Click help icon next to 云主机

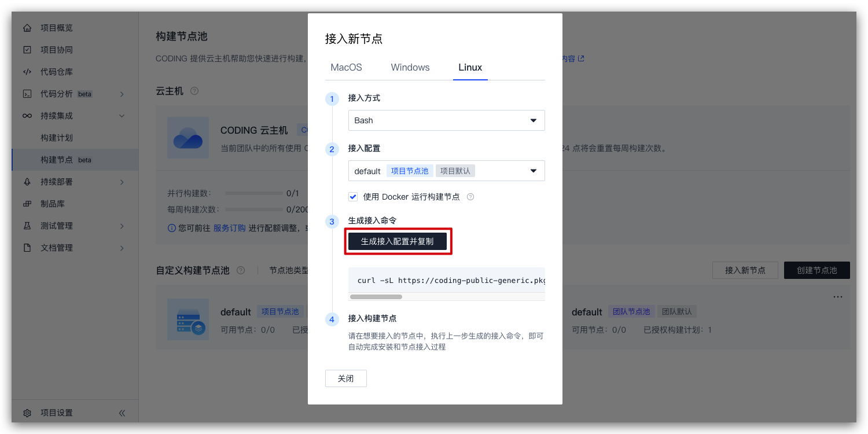[x=194, y=91]
